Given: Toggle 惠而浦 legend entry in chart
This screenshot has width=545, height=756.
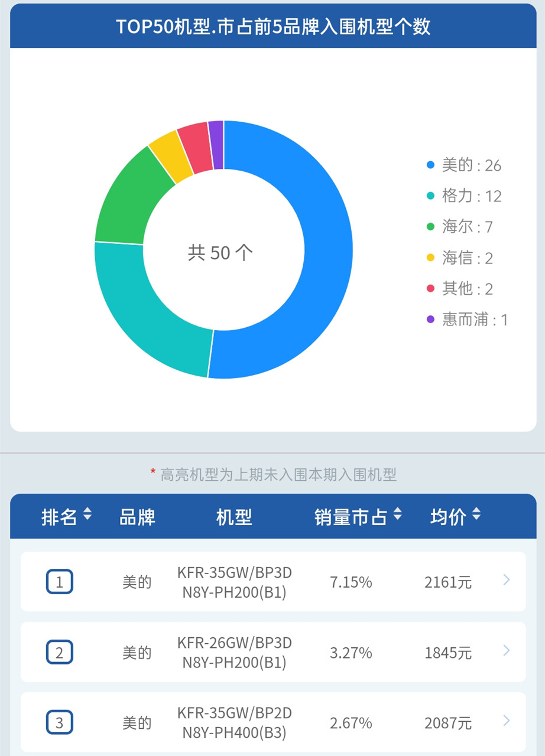Looking at the screenshot, I should pos(467,320).
